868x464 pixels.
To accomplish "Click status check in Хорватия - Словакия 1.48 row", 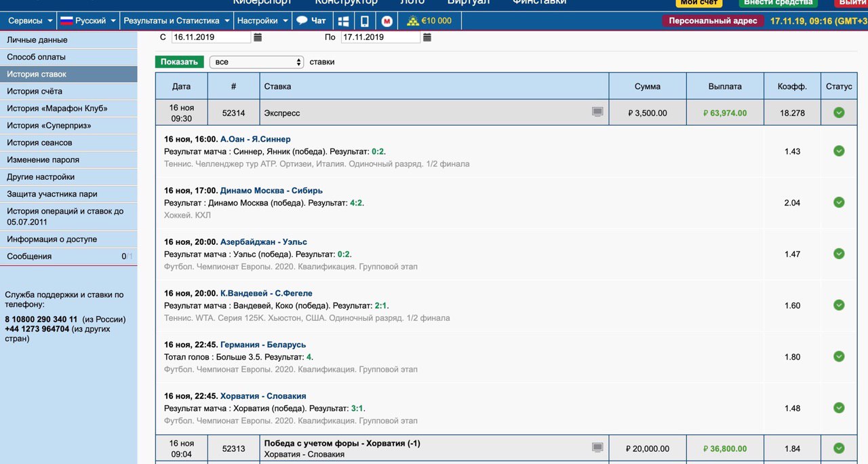I will [839, 408].
